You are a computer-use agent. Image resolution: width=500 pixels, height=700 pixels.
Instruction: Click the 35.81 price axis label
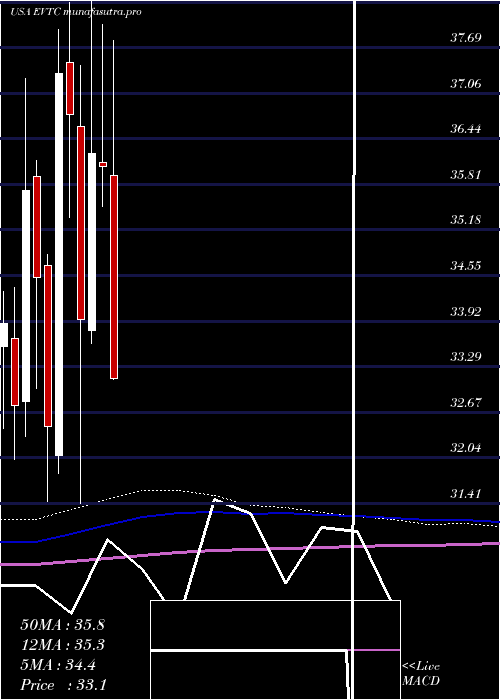[x=466, y=175]
